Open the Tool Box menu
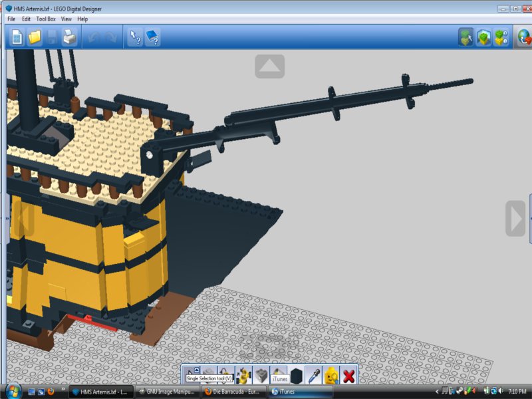The width and height of the screenshot is (532, 399). tap(46, 19)
